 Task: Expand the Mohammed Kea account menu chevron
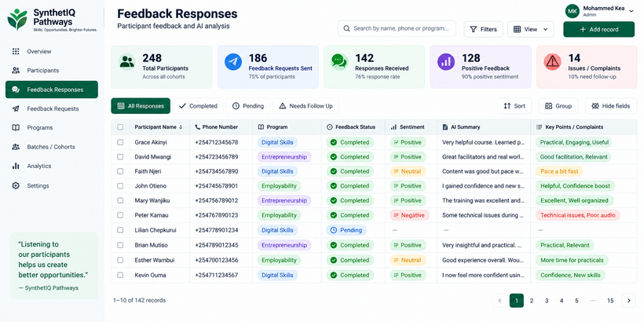[633, 11]
